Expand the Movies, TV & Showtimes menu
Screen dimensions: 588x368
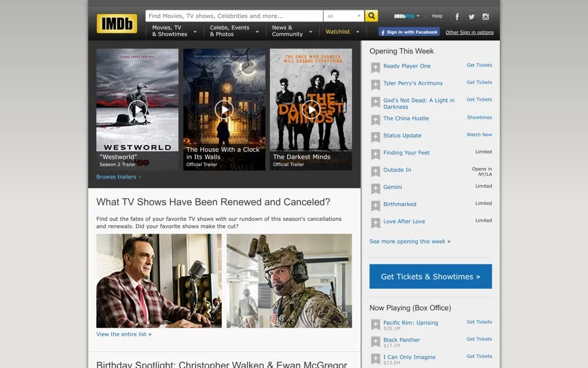175,31
